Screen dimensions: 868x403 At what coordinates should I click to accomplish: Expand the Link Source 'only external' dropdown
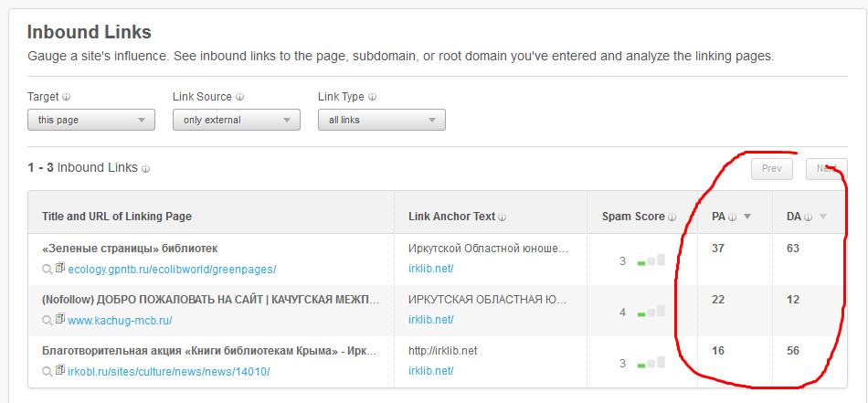point(237,120)
